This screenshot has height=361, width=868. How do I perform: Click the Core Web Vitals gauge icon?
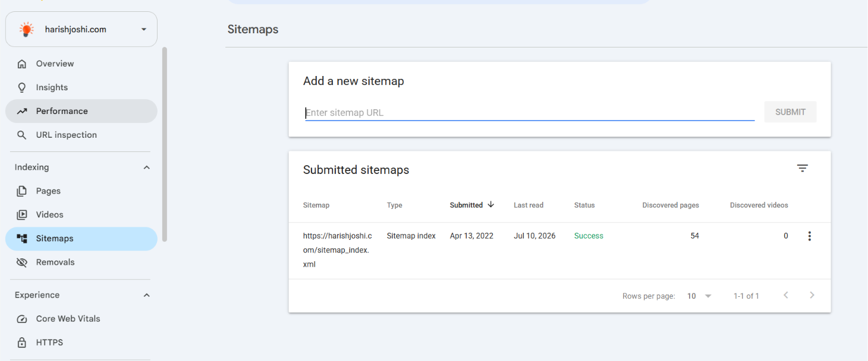click(22, 319)
